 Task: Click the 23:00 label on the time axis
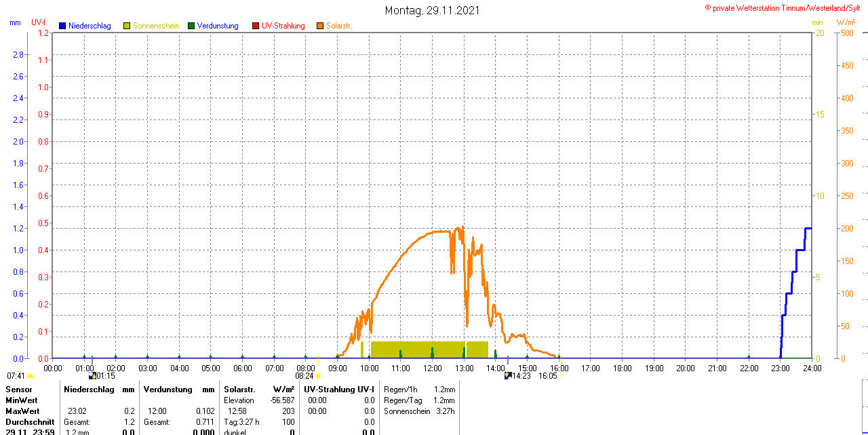pos(781,368)
